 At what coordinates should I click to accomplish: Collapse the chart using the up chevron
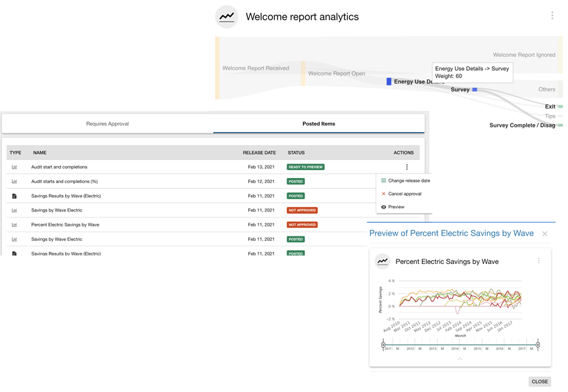460,359
